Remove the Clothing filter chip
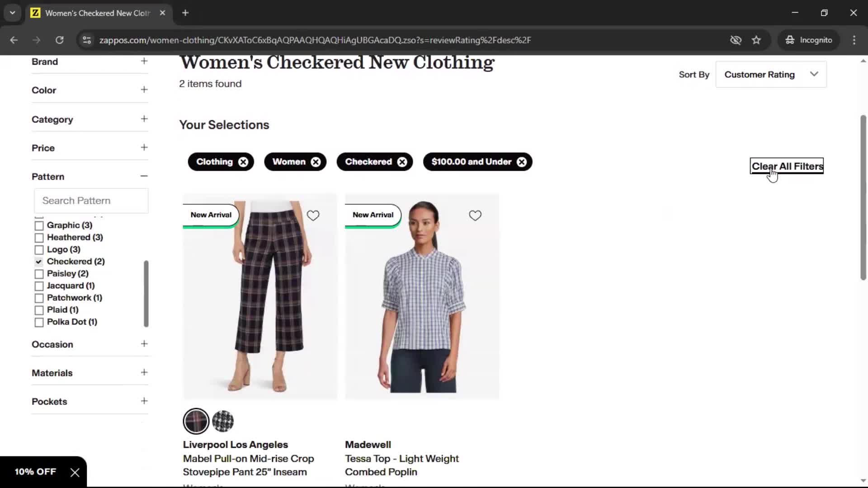This screenshot has width=868, height=488. [243, 162]
